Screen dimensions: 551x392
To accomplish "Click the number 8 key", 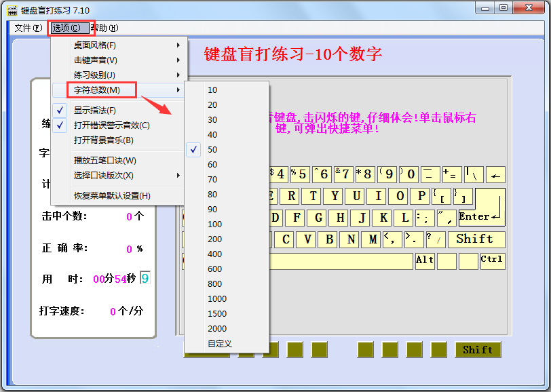I will click(364, 174).
